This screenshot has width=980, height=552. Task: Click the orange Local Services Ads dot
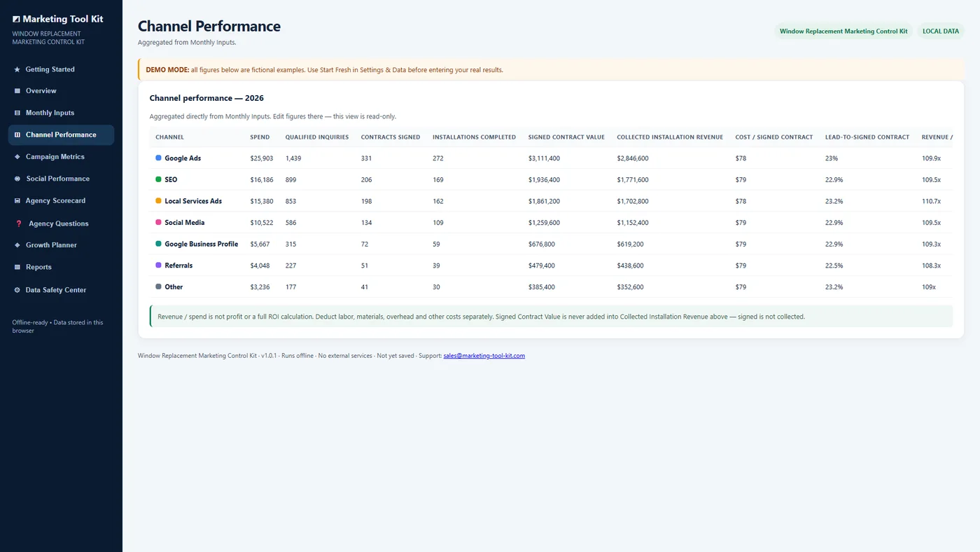pyautogui.click(x=158, y=201)
